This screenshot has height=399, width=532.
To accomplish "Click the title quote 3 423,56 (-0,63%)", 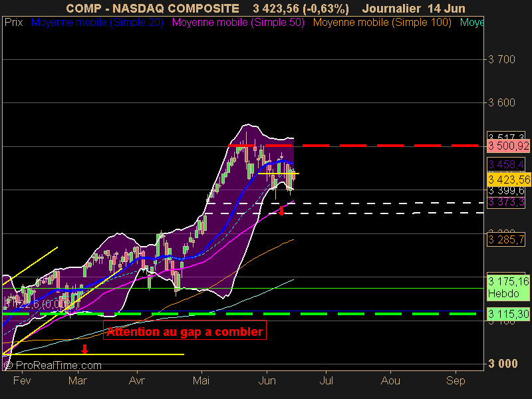I will 301,9.
